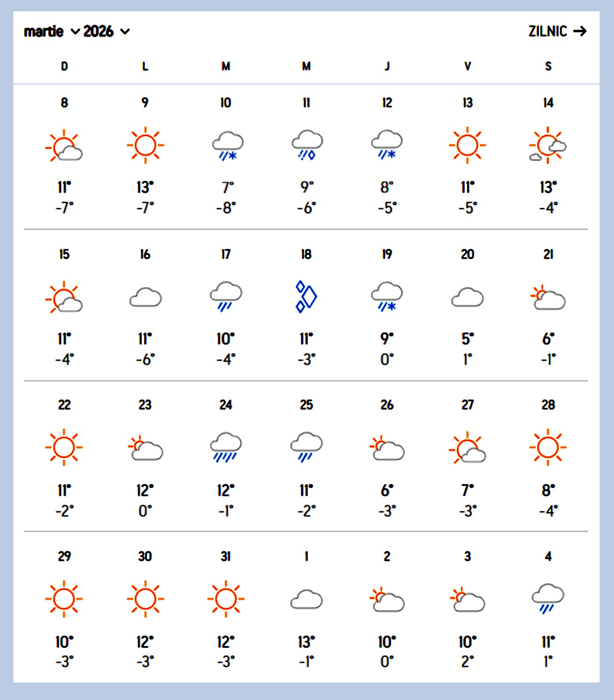
Task: Open the ZILNIC daily forecast link
Action: pos(557,31)
